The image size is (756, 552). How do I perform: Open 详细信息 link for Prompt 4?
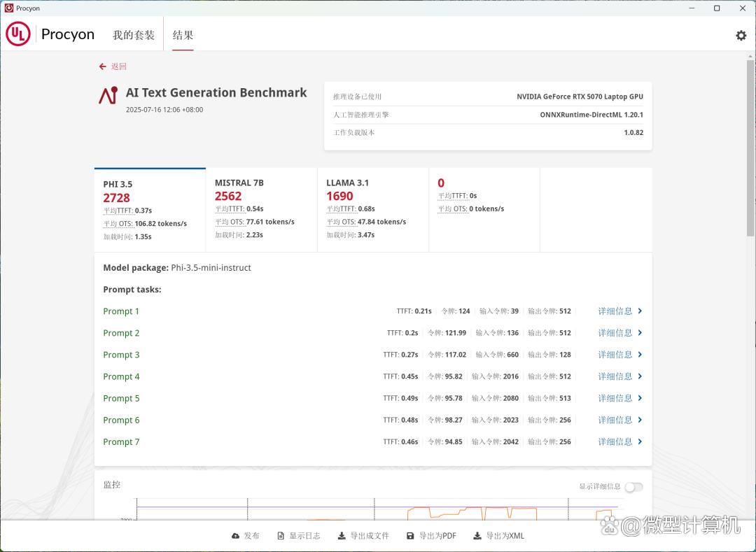click(x=615, y=376)
